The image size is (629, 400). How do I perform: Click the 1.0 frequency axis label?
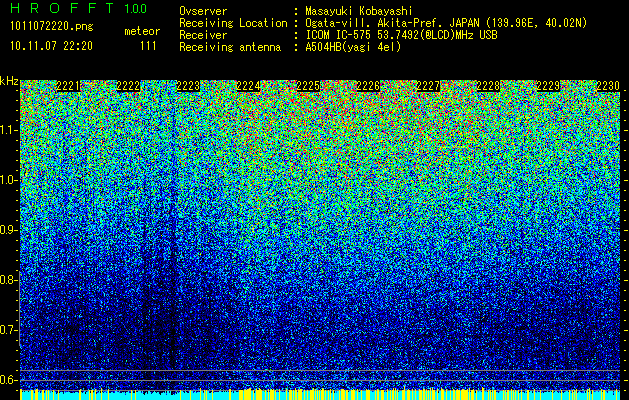click(8, 180)
